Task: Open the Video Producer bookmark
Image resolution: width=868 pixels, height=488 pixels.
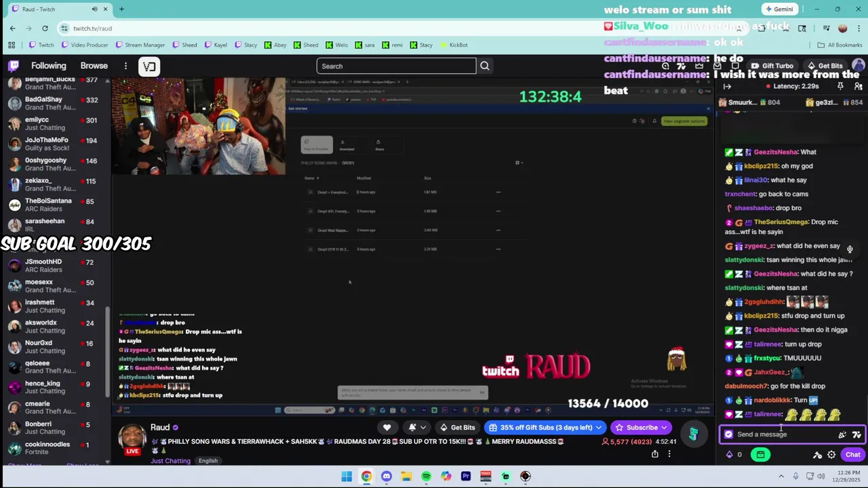Action: [x=83, y=45]
